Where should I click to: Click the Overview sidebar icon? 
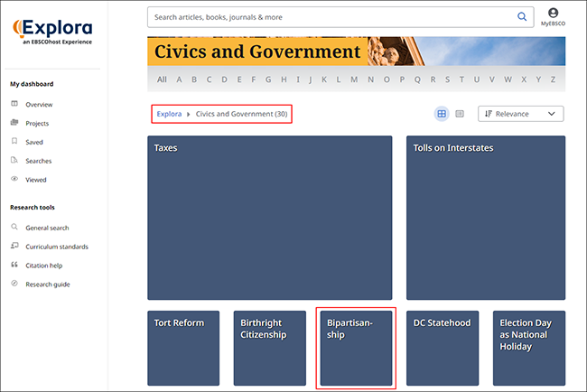pyautogui.click(x=14, y=104)
